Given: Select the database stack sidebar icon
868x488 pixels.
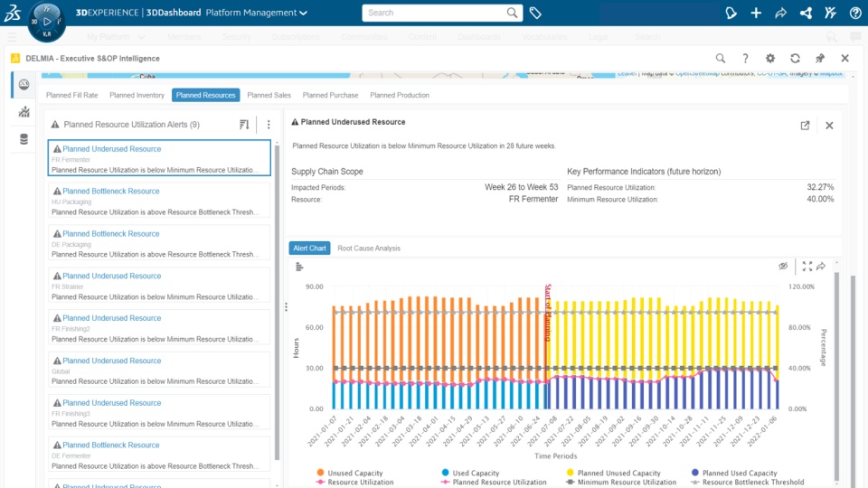Looking at the screenshot, I should click(24, 139).
